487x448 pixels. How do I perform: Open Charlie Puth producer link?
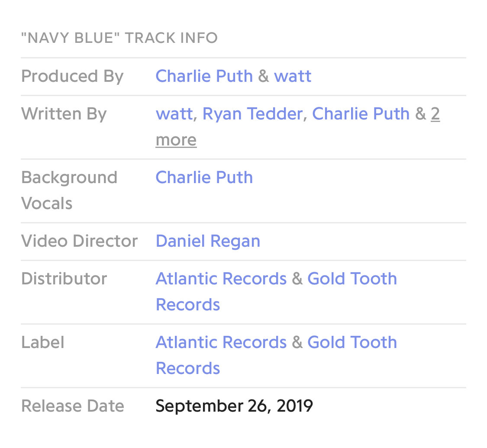[x=204, y=76]
